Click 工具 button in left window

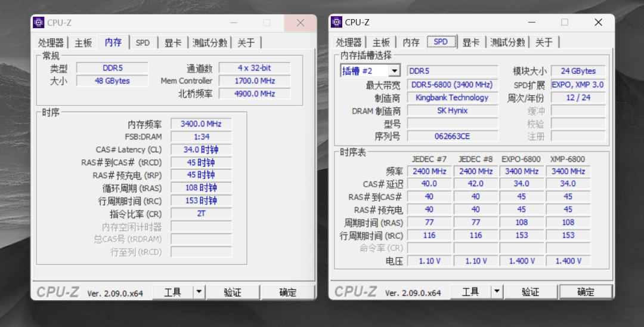tap(173, 292)
